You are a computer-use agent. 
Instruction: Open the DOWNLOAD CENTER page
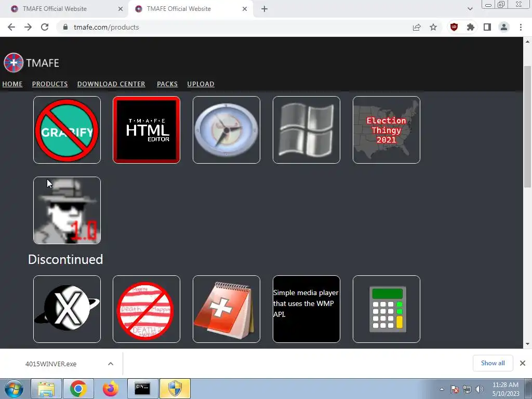point(111,84)
